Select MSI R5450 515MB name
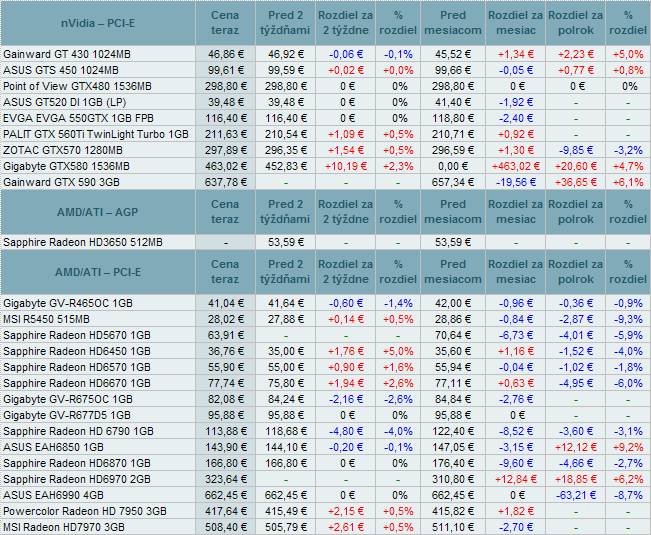 pyautogui.click(x=46, y=319)
